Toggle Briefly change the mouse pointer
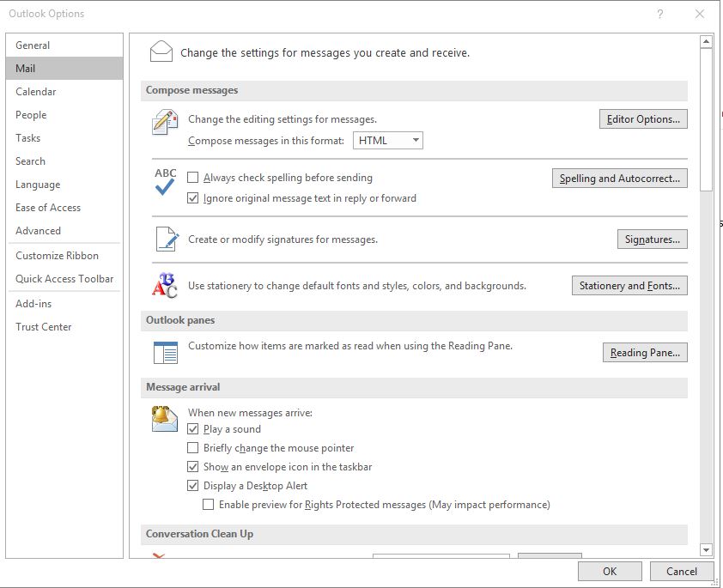 [x=192, y=448]
